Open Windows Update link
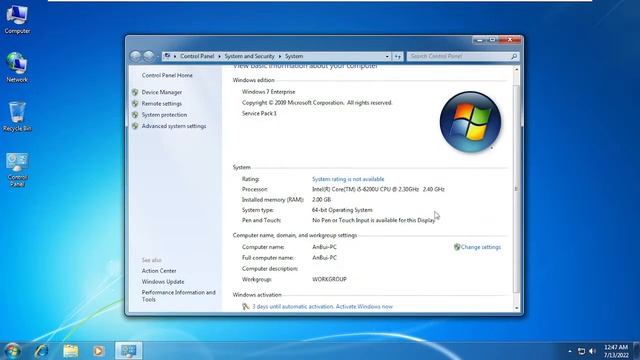The height and width of the screenshot is (360, 640). tap(163, 282)
